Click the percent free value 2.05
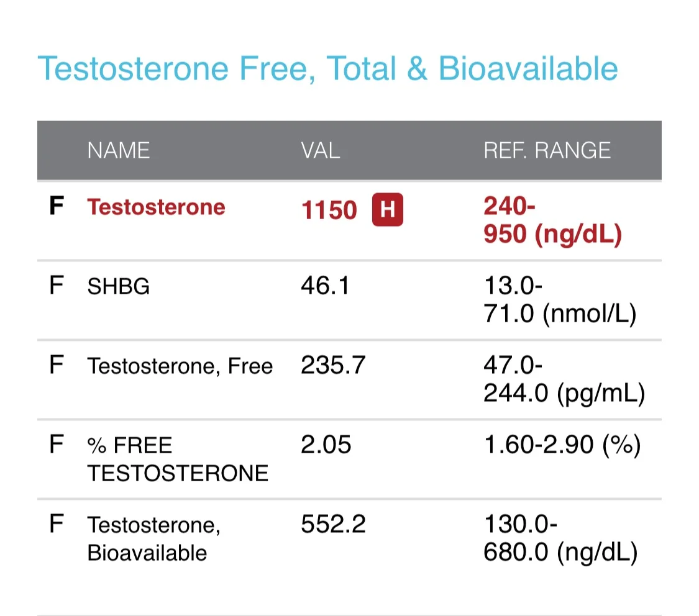 pyautogui.click(x=326, y=445)
